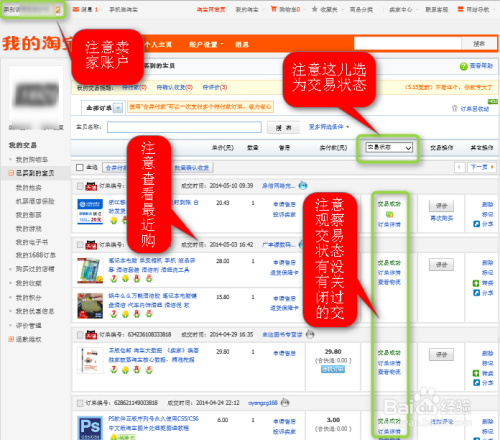Click the orange 网站导航 menu icon
This screenshot has width=500, height=440.
460,9
